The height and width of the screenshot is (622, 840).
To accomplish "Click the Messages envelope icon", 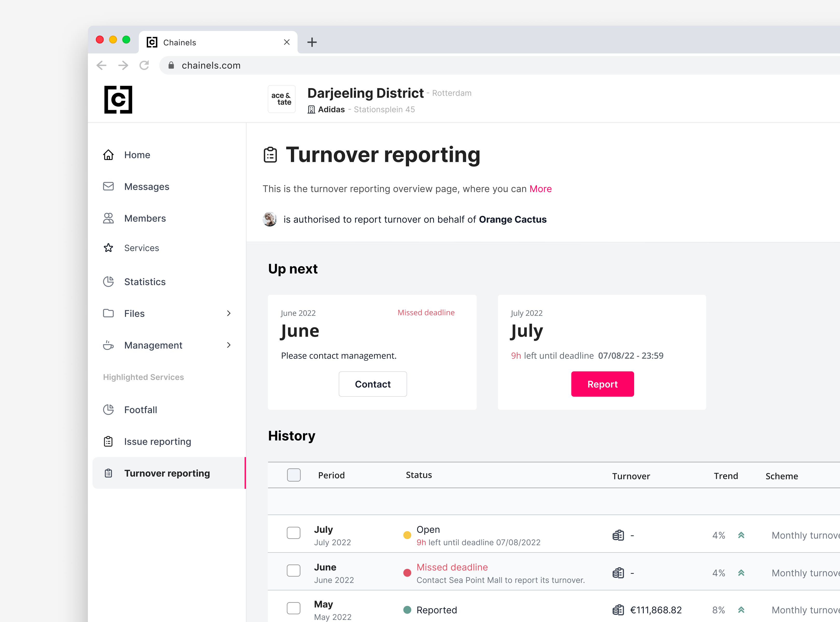I will 108,186.
